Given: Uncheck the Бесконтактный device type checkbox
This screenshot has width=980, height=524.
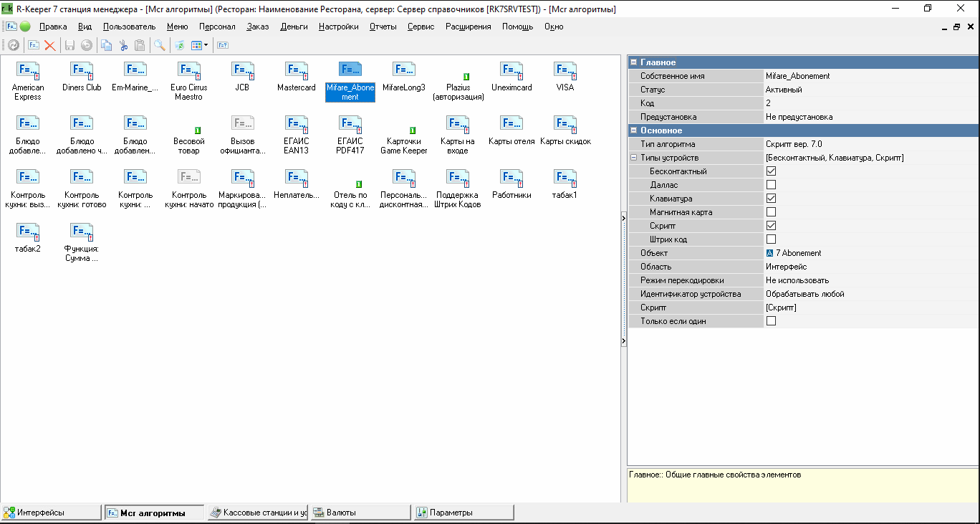Looking at the screenshot, I should tap(771, 171).
